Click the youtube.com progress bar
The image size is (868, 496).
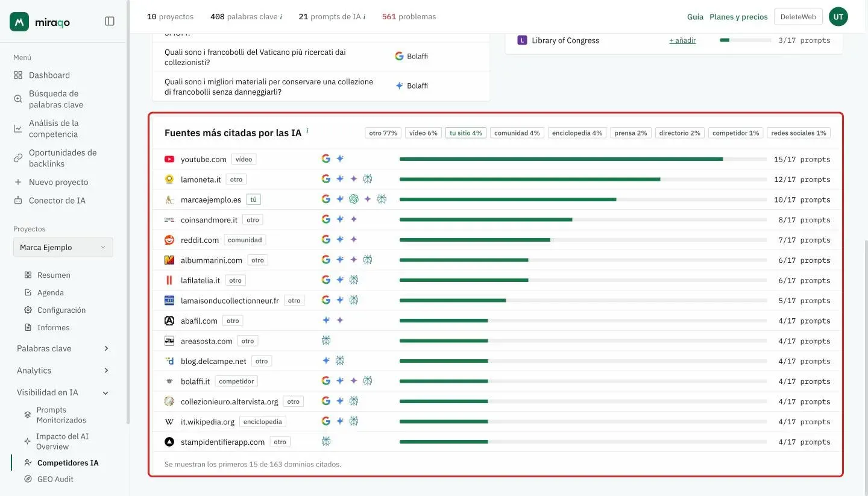pyautogui.click(x=583, y=159)
